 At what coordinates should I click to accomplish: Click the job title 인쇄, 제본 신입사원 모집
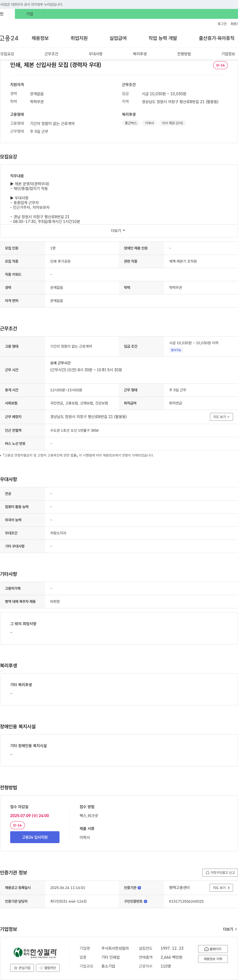tap(56, 65)
